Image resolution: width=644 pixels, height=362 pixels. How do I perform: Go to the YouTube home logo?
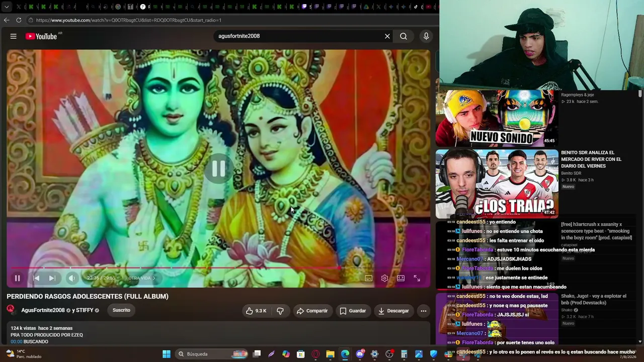41,36
